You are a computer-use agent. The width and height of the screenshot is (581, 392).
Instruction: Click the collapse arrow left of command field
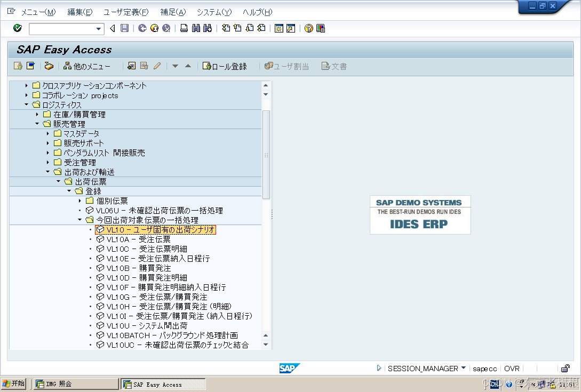(x=113, y=28)
